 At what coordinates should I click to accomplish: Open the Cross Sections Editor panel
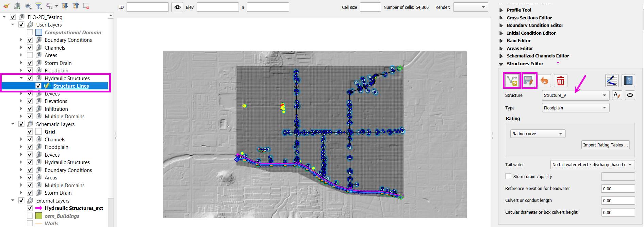click(x=529, y=18)
